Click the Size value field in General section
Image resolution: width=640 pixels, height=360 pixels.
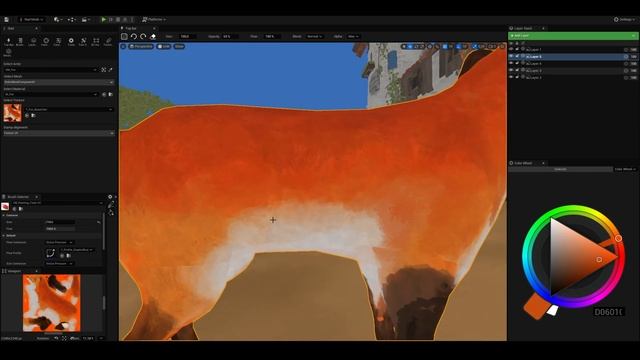click(60, 222)
